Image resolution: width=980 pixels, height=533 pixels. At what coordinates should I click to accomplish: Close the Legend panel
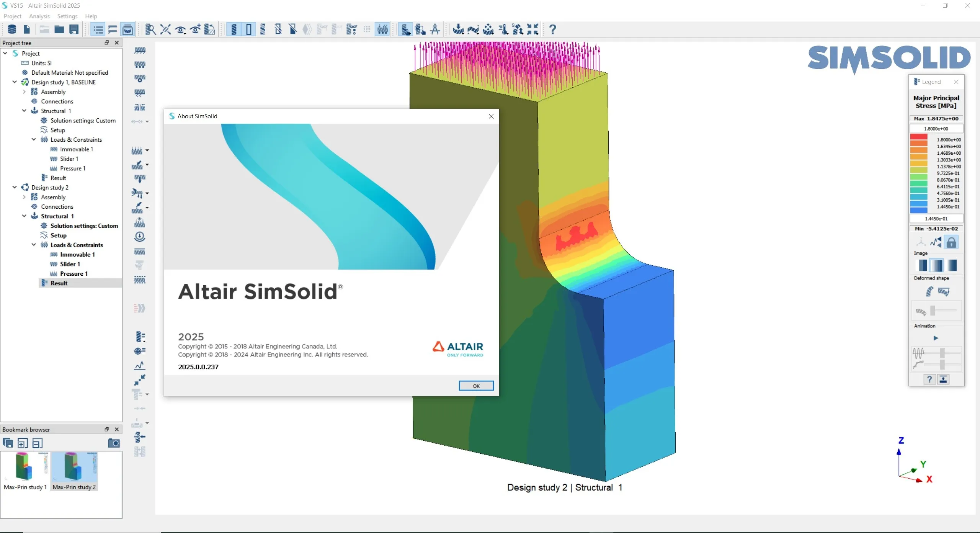pos(956,82)
